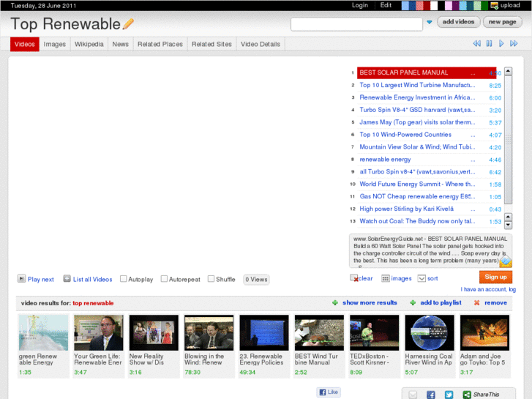This screenshot has height=399, width=532.
Task: Click the scroll-down arrow button of playlist
Action: tap(508, 225)
